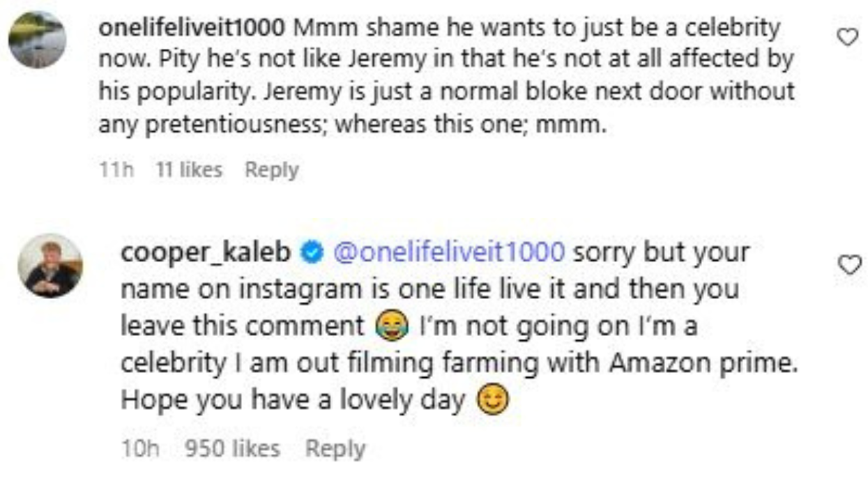Click the 'Hope you have a lovely day' line
This screenshot has width=868, height=488.
point(293,401)
